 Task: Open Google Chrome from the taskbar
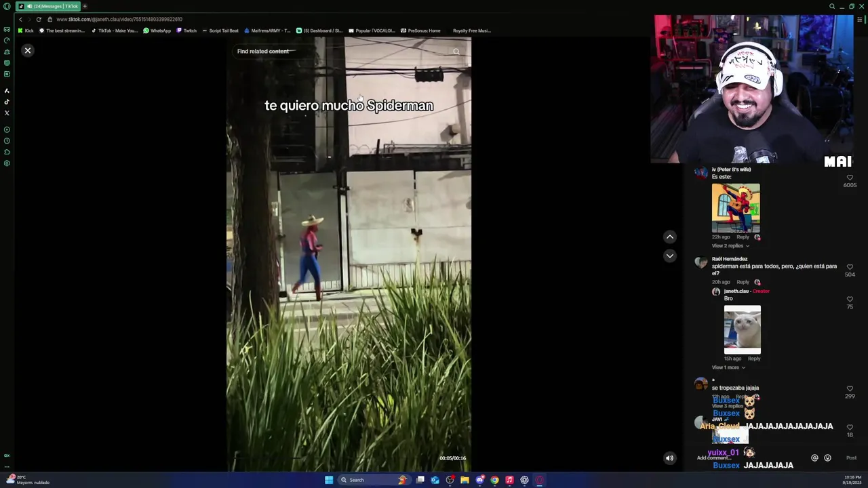pos(494,480)
